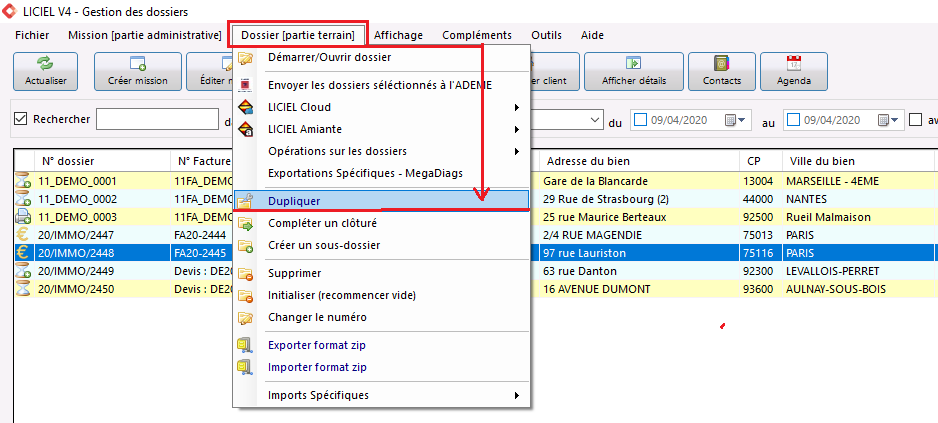Open the Agenda calendar
This screenshot has width=938, height=423.
(794, 72)
